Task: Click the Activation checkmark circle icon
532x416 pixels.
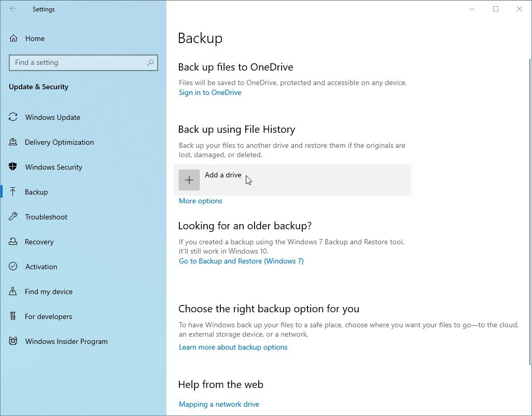Action: (13, 267)
